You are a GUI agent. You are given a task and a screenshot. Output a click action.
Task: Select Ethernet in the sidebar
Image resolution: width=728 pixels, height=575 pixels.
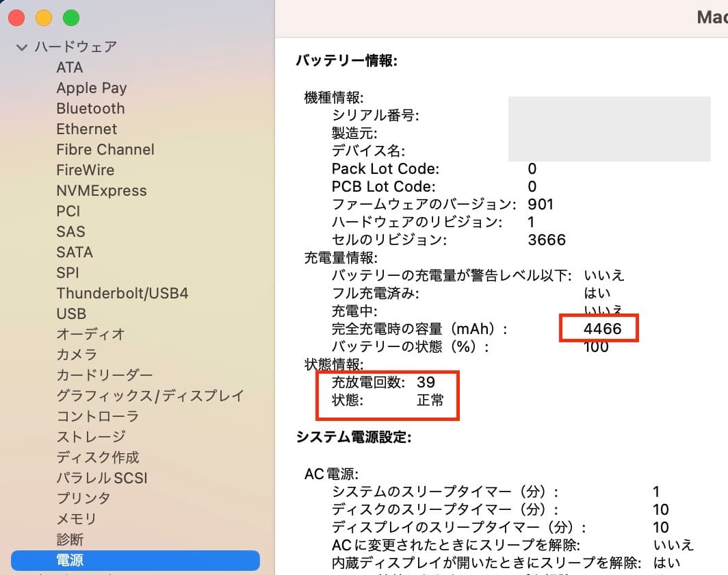point(87,129)
